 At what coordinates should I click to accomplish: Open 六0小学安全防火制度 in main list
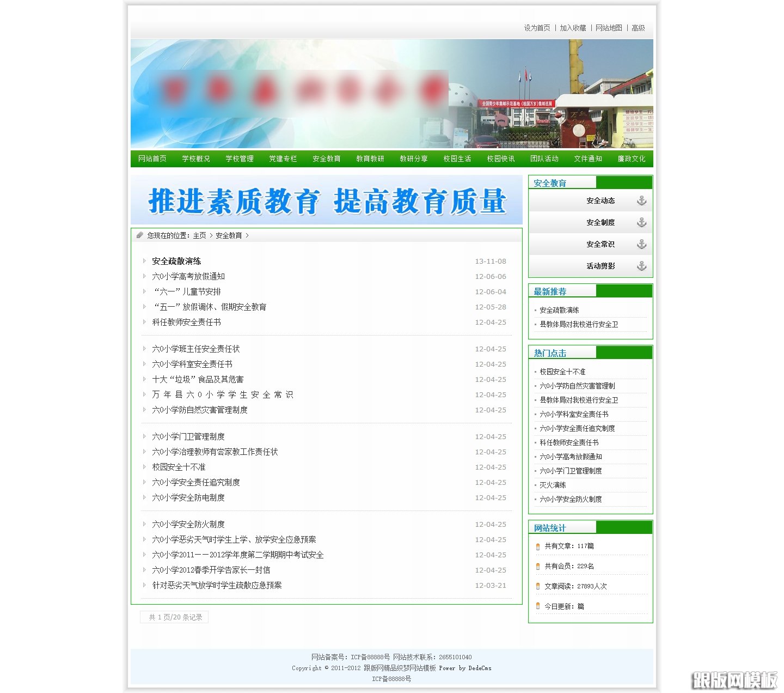[188, 524]
